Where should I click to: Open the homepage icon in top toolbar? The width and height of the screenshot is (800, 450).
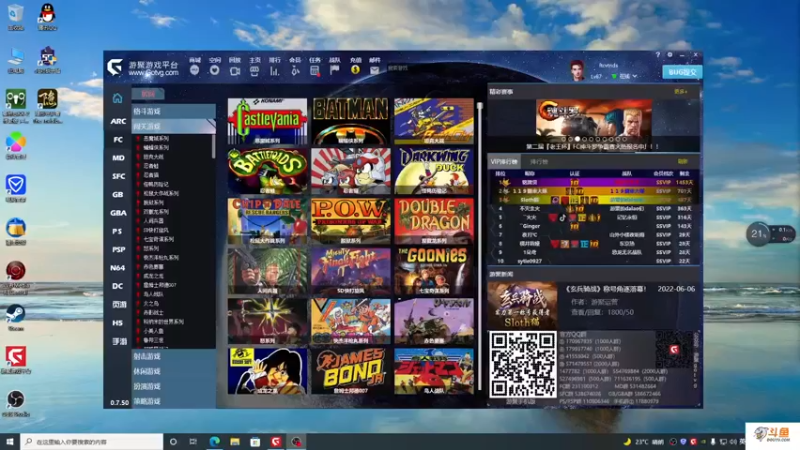255,71
